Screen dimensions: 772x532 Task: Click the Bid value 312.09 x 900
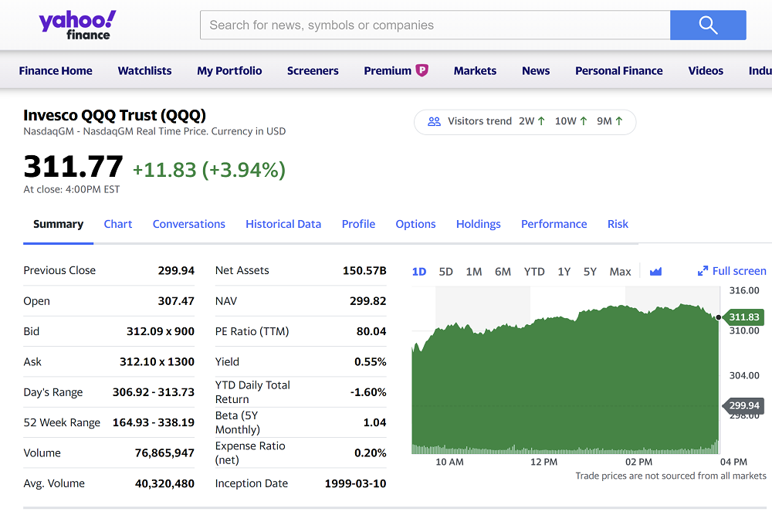point(161,331)
